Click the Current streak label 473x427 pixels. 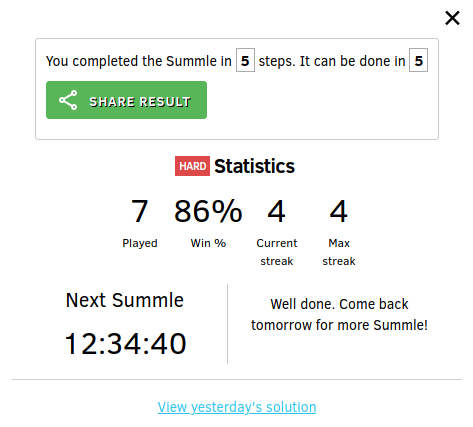(277, 252)
